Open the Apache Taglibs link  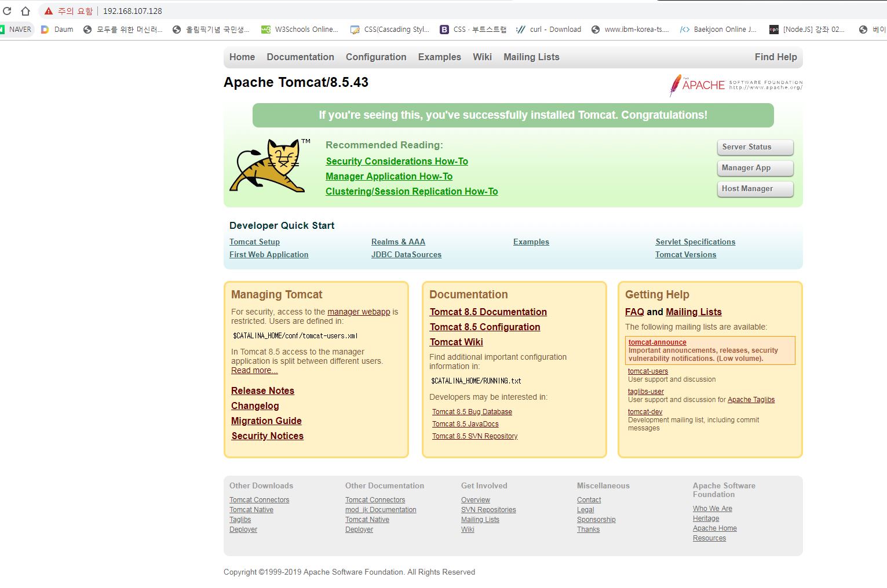click(751, 400)
